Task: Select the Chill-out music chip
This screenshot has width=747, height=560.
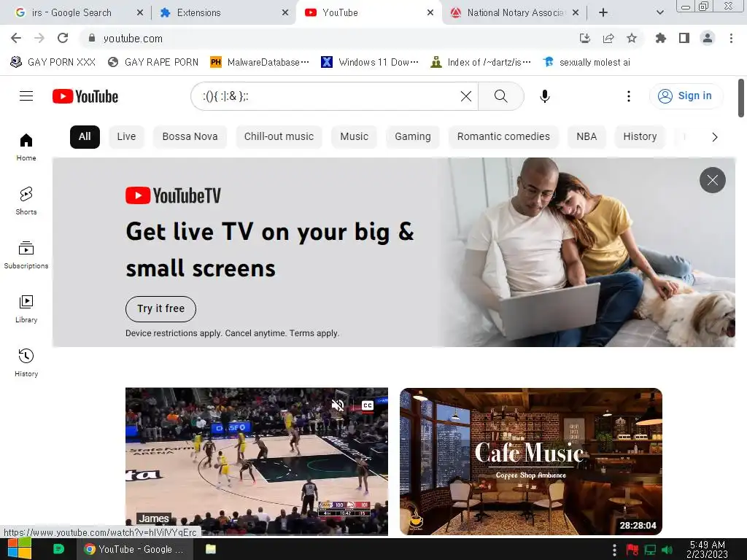Action: point(279,136)
